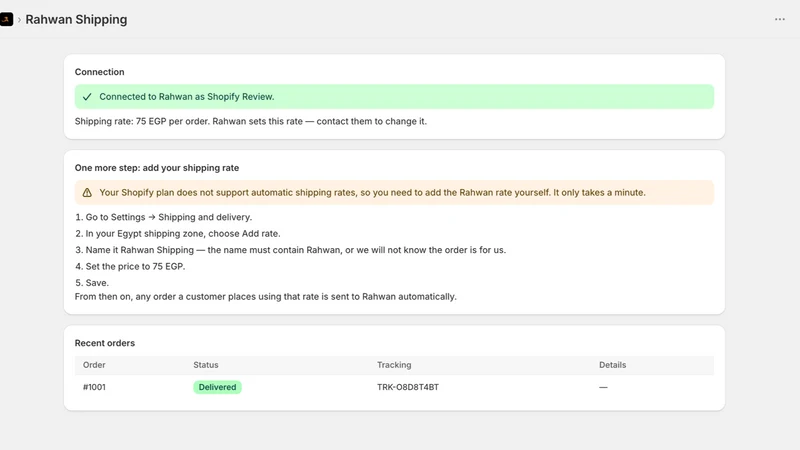Click the Details column header

(612, 365)
